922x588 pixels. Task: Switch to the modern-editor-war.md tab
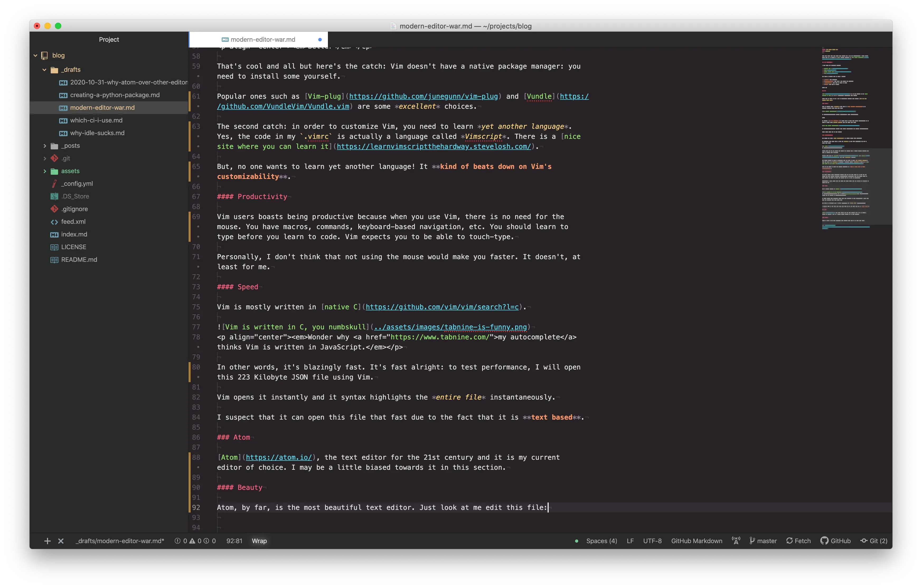[x=263, y=39]
